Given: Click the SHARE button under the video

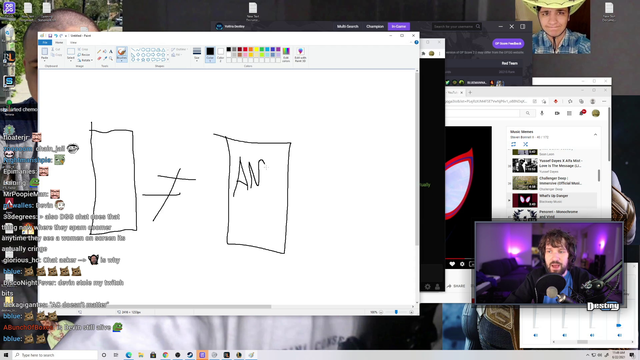Looking at the screenshot, I should pyautogui.click(x=456, y=286).
